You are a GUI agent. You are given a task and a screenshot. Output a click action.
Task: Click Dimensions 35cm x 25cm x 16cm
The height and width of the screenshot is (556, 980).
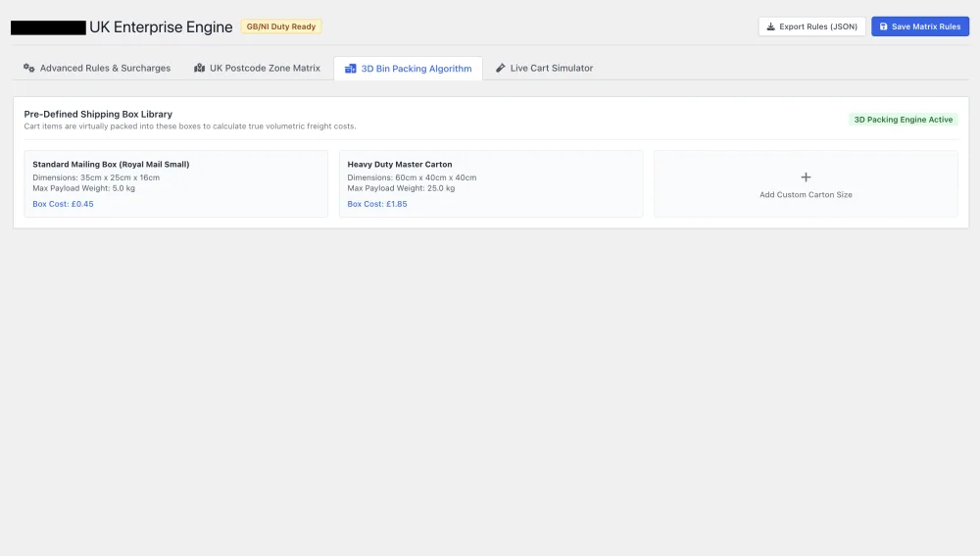pyautogui.click(x=96, y=177)
